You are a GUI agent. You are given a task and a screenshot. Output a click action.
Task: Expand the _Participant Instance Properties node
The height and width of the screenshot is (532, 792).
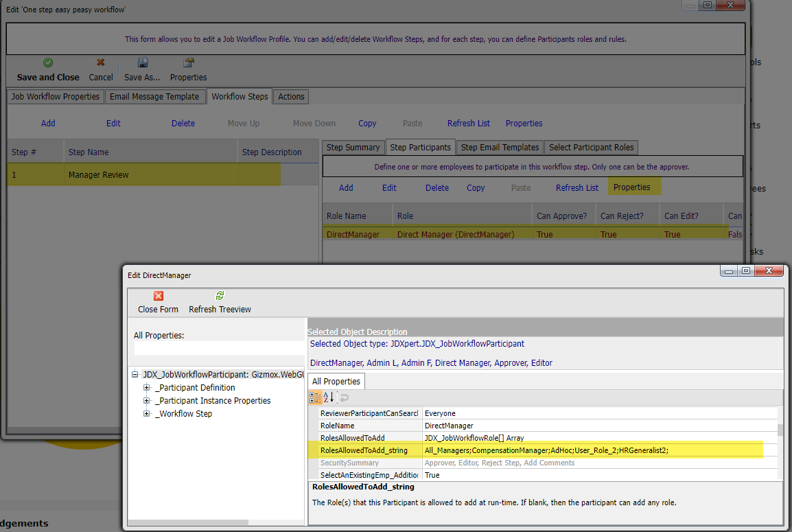tap(147, 401)
